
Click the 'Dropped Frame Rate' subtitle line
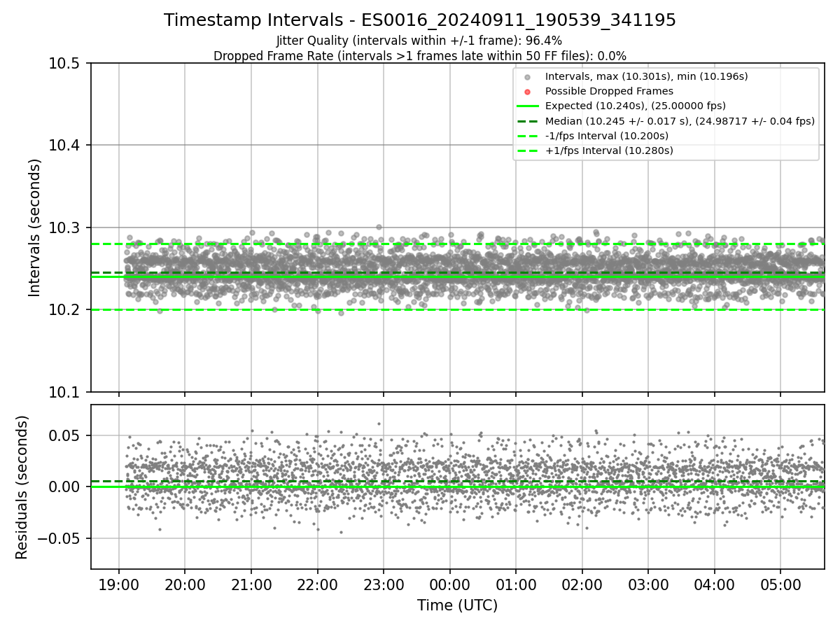pos(420,56)
